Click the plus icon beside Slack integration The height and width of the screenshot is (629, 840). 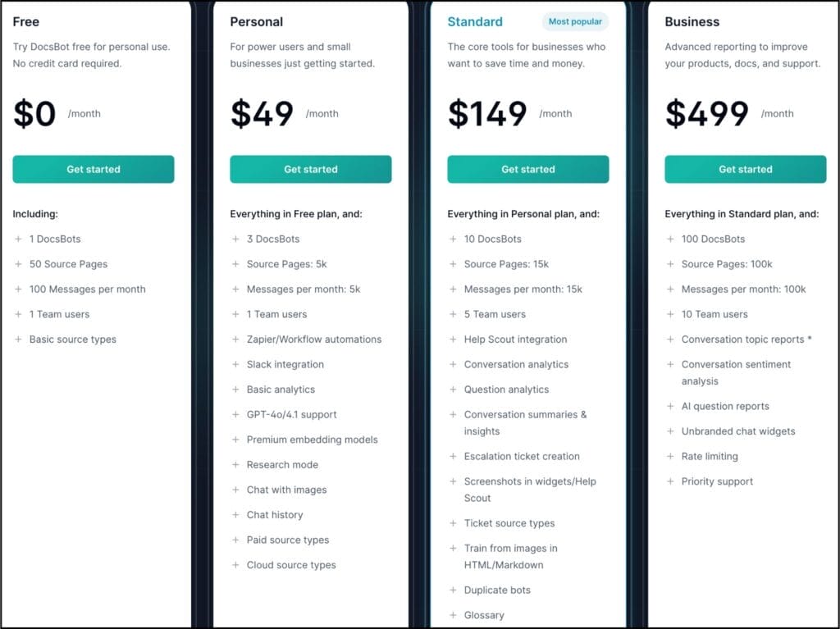(x=235, y=364)
